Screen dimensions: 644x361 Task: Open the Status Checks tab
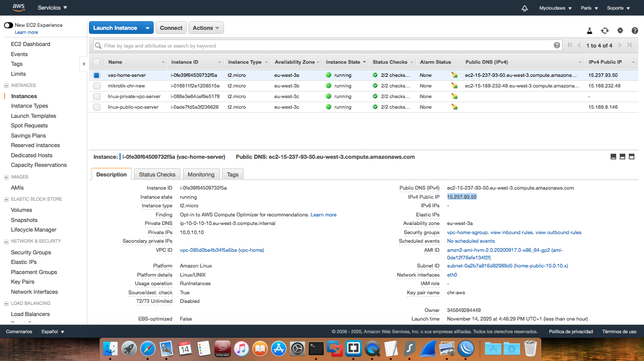click(x=157, y=174)
